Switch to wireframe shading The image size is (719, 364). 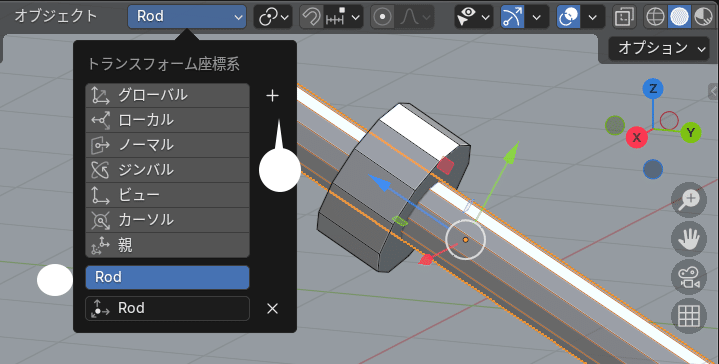(655, 17)
